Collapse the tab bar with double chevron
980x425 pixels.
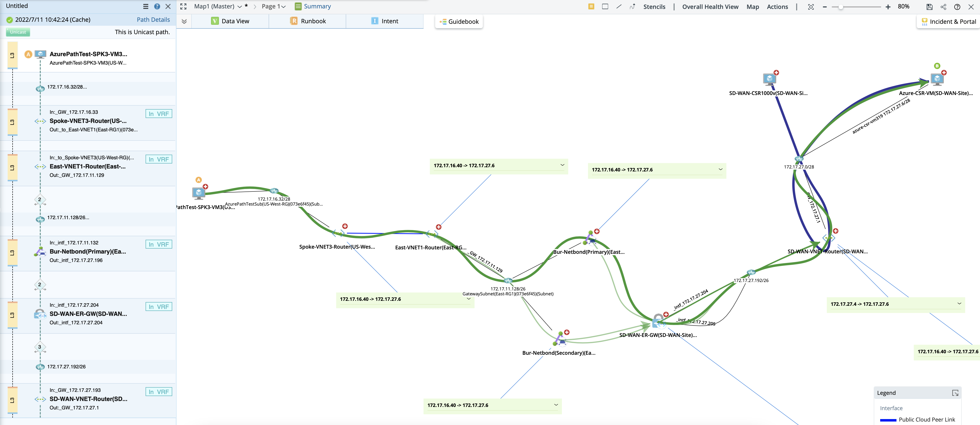pyautogui.click(x=184, y=21)
